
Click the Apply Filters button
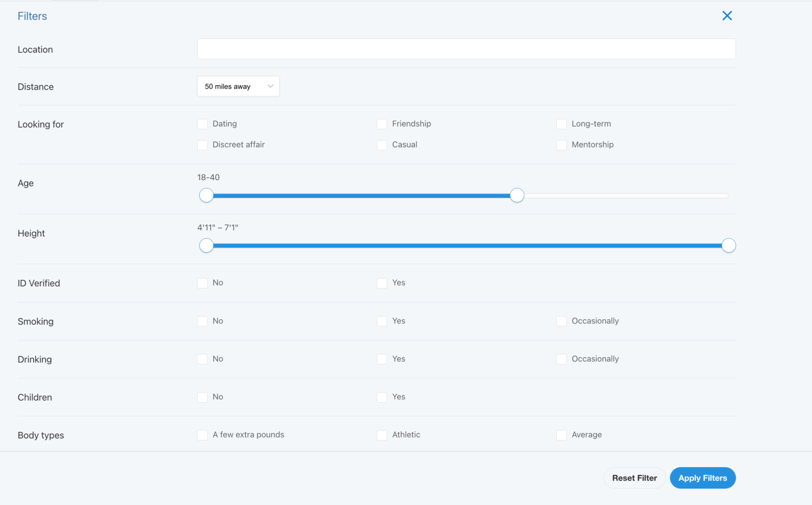pyautogui.click(x=702, y=478)
